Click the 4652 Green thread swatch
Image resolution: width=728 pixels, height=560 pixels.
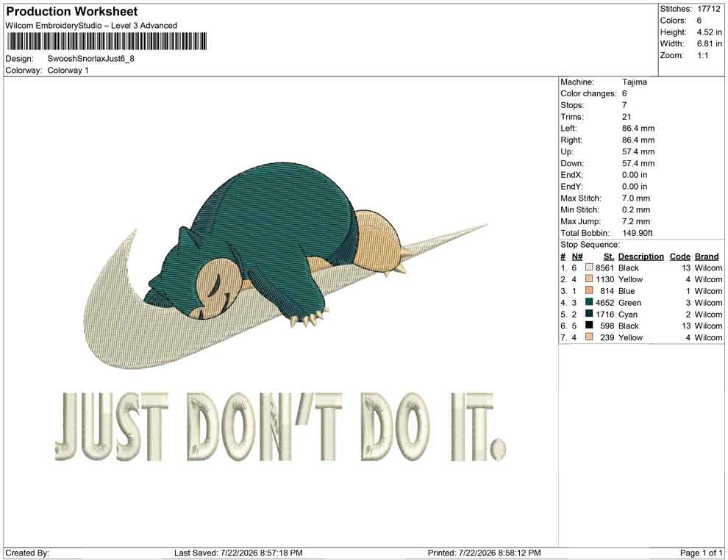click(589, 302)
